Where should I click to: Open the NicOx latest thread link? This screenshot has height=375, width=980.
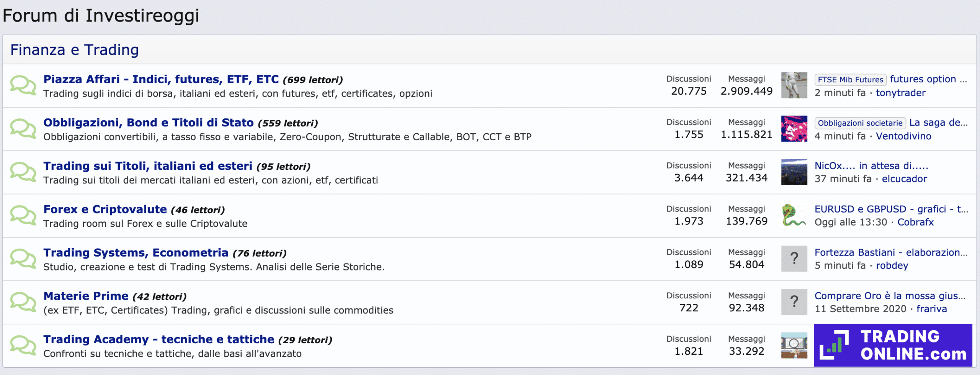click(x=871, y=166)
